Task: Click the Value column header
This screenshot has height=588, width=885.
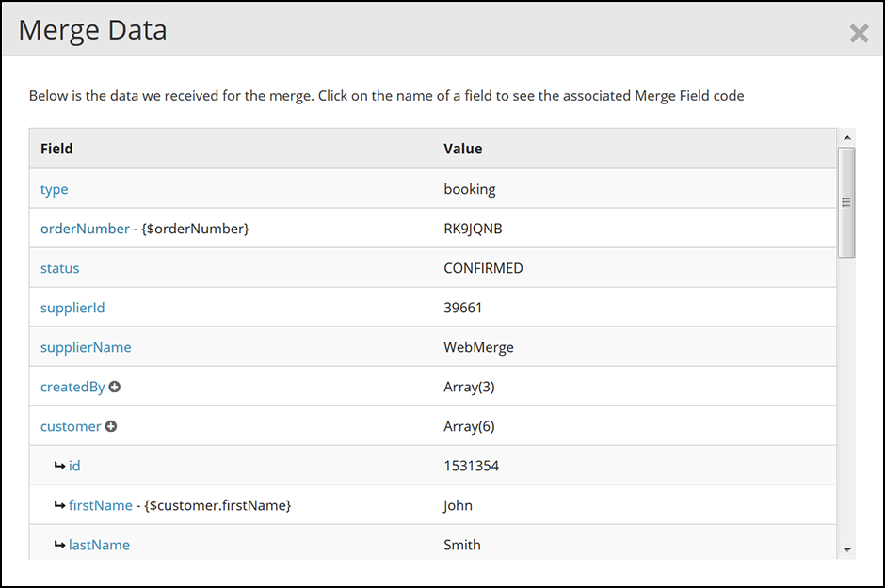Action: coord(462,149)
